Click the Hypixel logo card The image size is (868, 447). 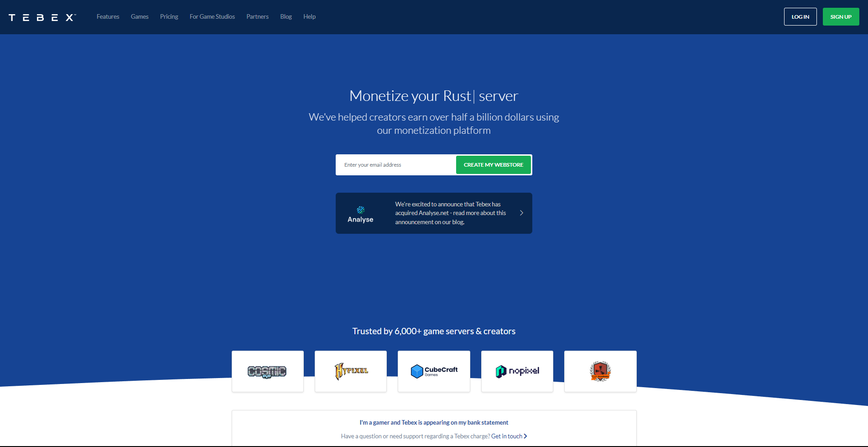pyautogui.click(x=350, y=371)
